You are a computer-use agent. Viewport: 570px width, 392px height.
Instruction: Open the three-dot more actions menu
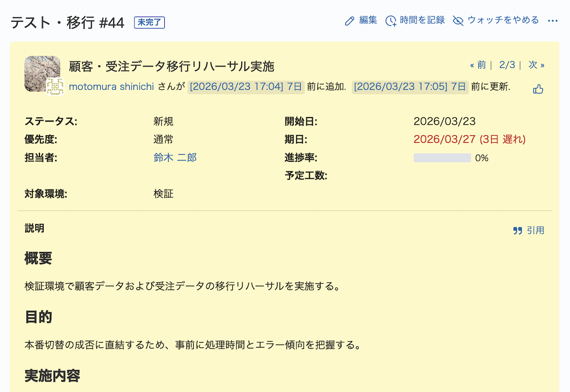(x=552, y=21)
